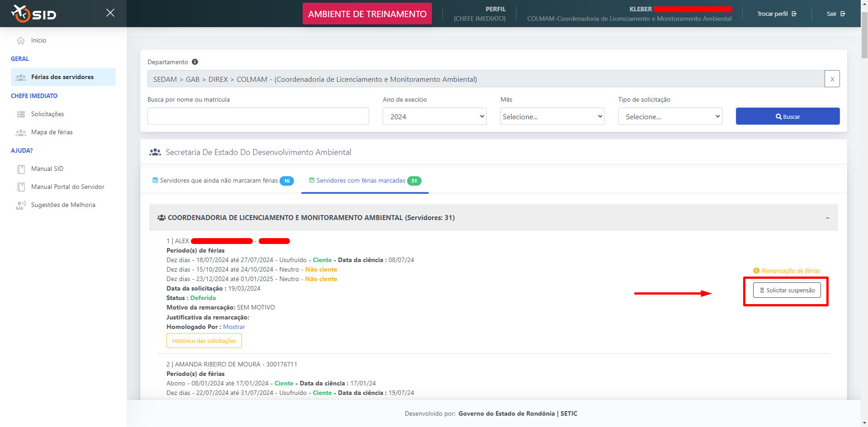
Task: Open the Tipo de solicitação dropdown
Action: [670, 116]
